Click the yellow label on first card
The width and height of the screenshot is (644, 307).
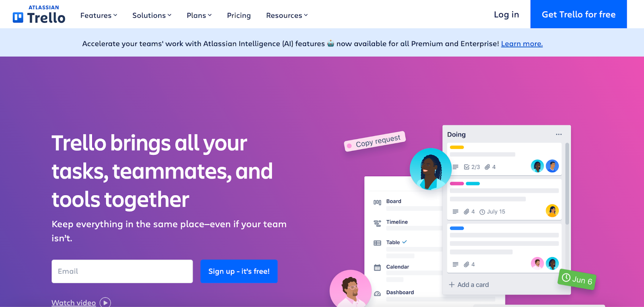(457, 147)
